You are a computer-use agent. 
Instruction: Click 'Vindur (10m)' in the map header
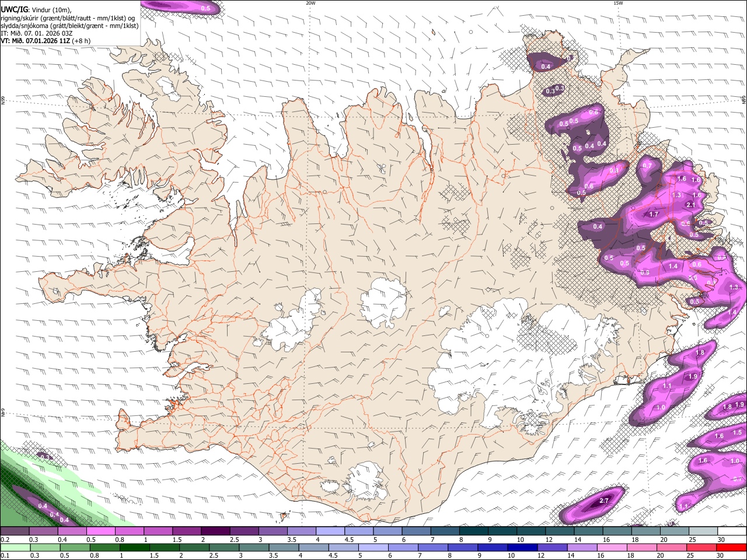tap(51, 9)
